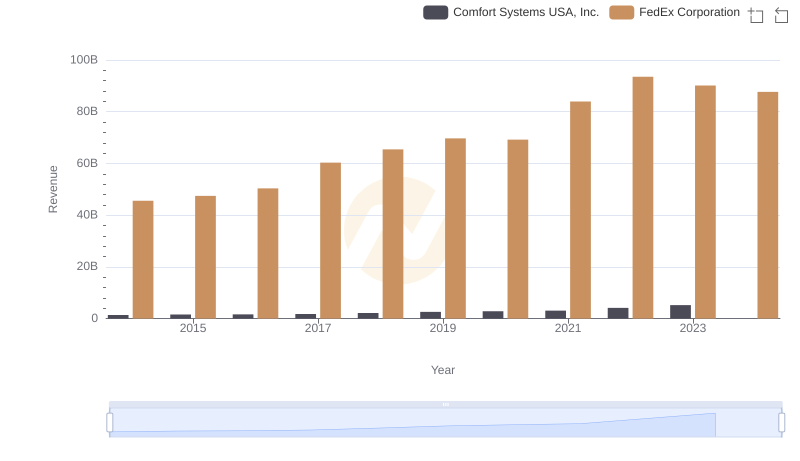The width and height of the screenshot is (800, 461).
Task: Toggle Comfort Systems USA, Inc. legend series
Action: 511,12
